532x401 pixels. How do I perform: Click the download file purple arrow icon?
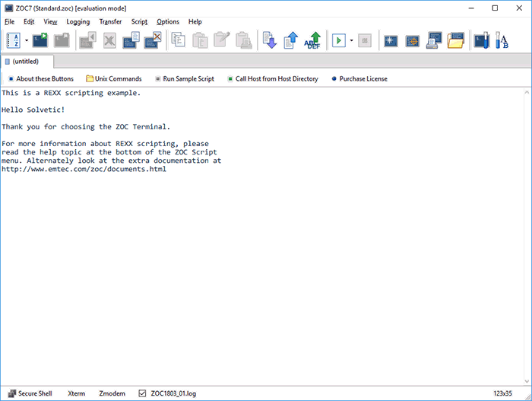(270, 40)
